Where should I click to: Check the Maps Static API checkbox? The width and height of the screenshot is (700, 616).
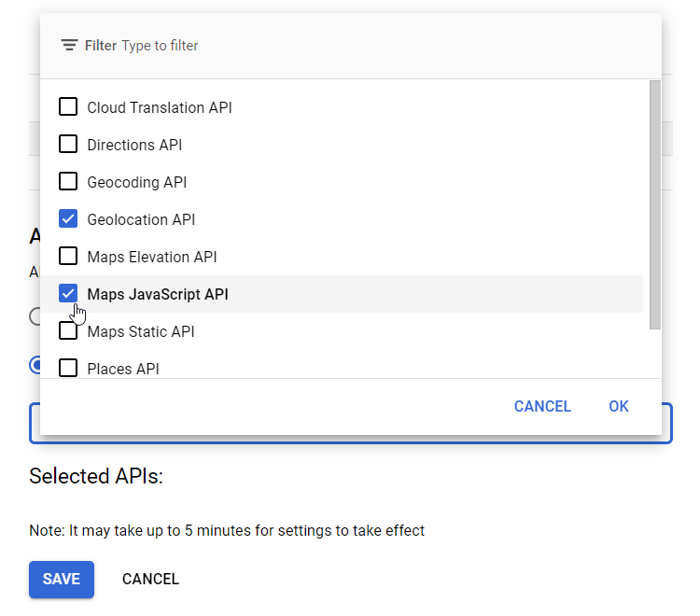[x=68, y=330]
